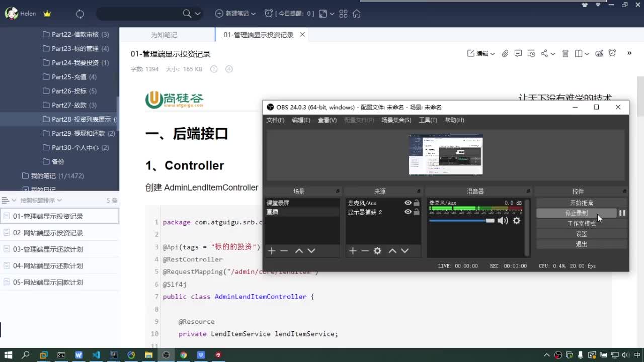Screen dimensions: 644x362
Task: Click the note reminder alarm clock icon
Action: click(x=612, y=53)
